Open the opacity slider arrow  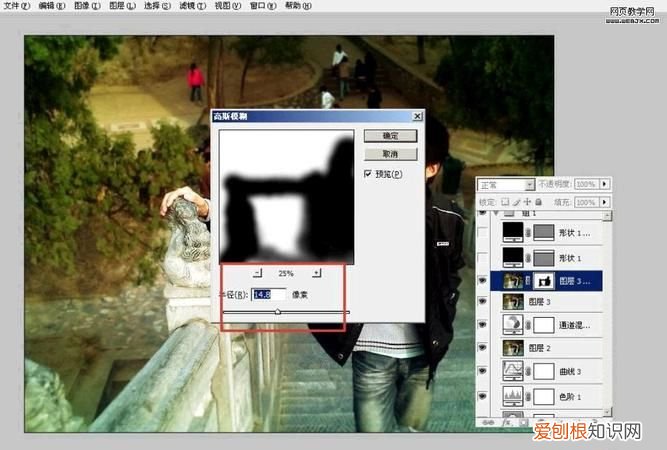(x=604, y=184)
